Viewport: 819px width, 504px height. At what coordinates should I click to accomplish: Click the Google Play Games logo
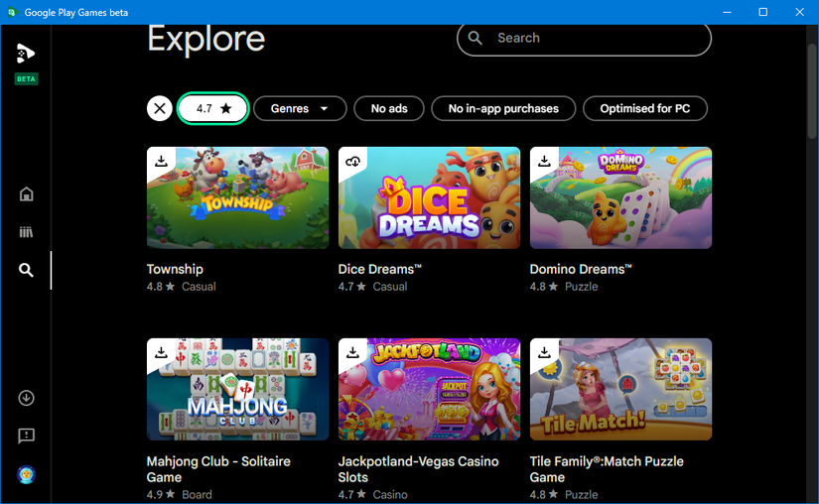point(26,54)
